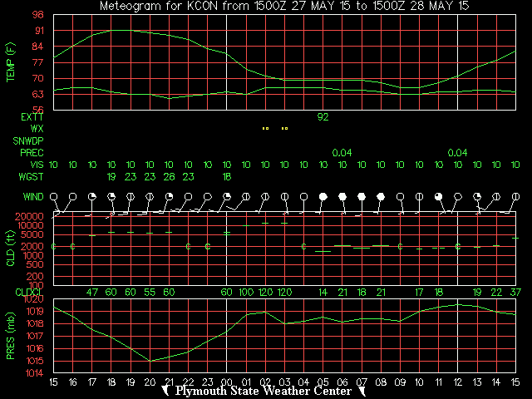This screenshot has height=399, width=532.
Task: Click the 1020 pressure axis tick label
Action: [35, 301]
